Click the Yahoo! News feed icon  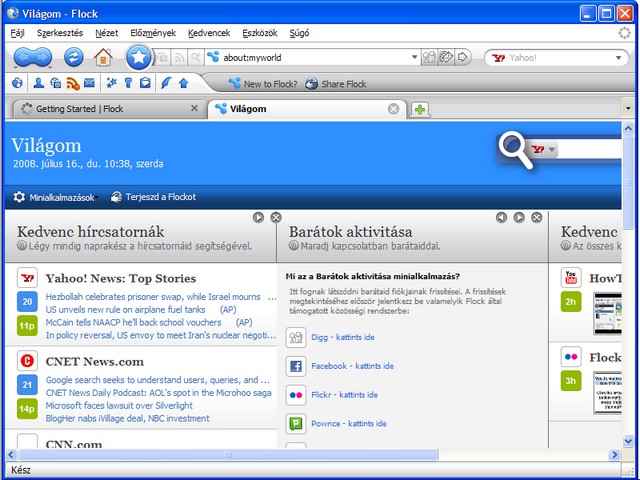pos(27,278)
